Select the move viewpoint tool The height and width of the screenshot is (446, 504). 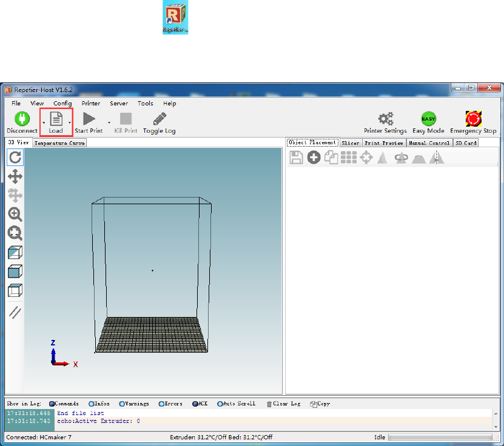[x=15, y=176]
